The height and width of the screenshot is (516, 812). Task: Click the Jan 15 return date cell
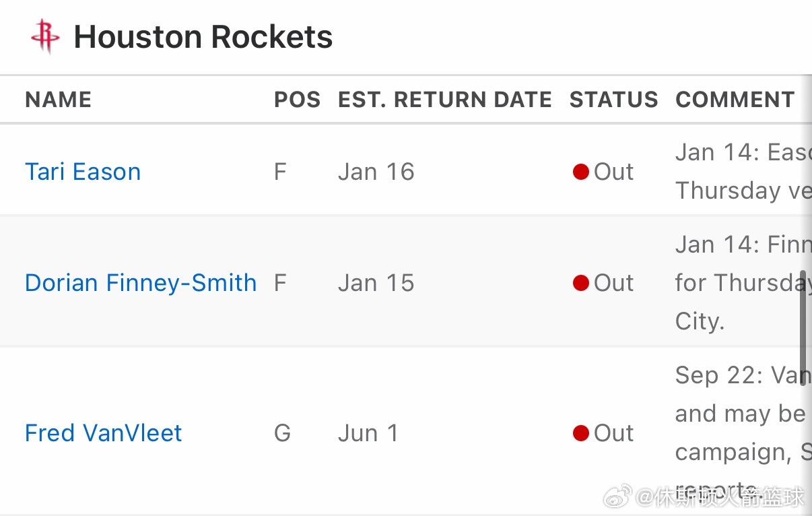click(376, 283)
